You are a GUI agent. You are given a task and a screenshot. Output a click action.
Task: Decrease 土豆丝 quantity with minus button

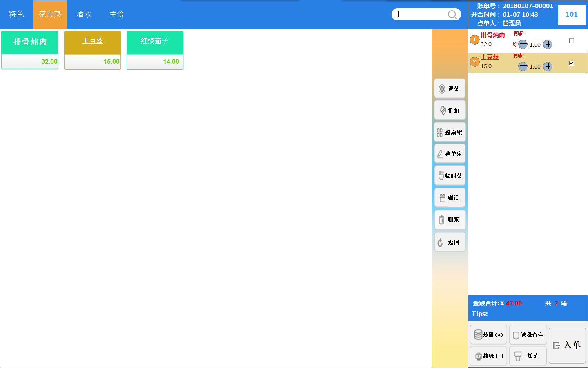[523, 67]
